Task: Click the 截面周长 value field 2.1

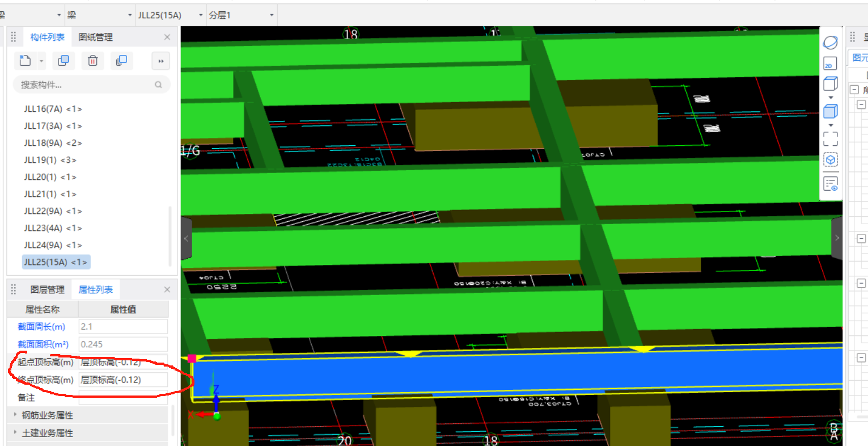Action: pos(123,326)
